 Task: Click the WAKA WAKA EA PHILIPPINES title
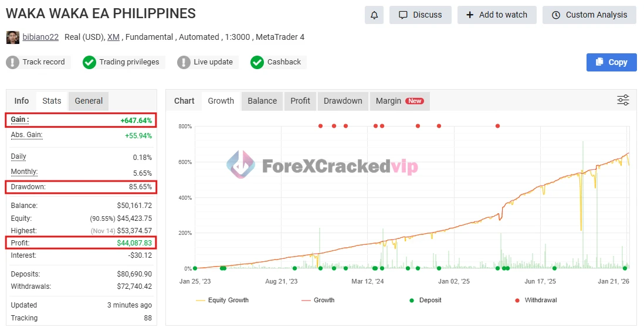(101, 13)
